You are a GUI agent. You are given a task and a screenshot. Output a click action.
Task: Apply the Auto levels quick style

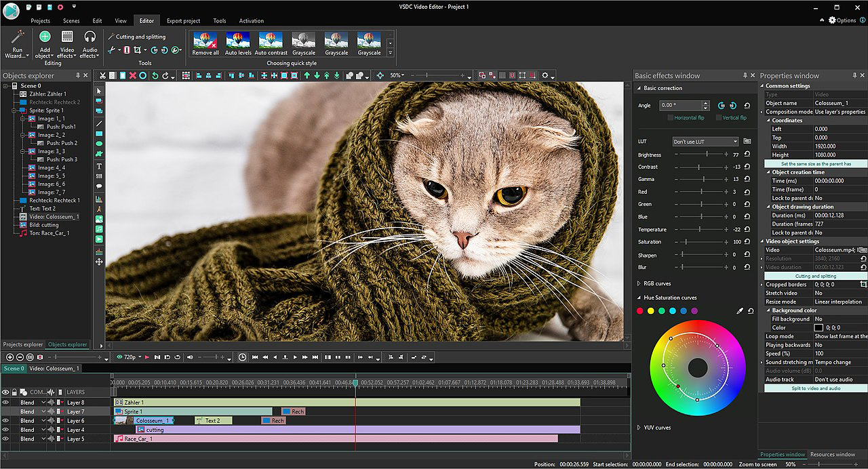(238, 41)
